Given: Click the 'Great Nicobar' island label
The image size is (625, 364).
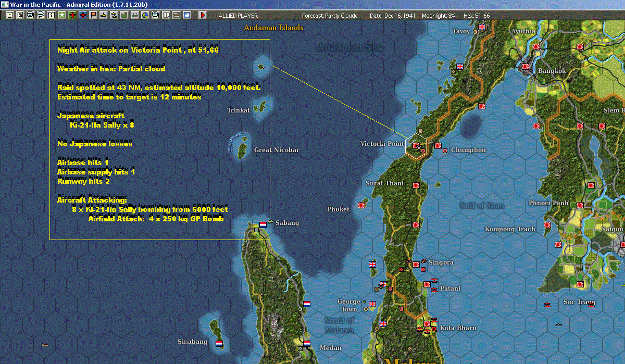Looking at the screenshot, I should [277, 150].
